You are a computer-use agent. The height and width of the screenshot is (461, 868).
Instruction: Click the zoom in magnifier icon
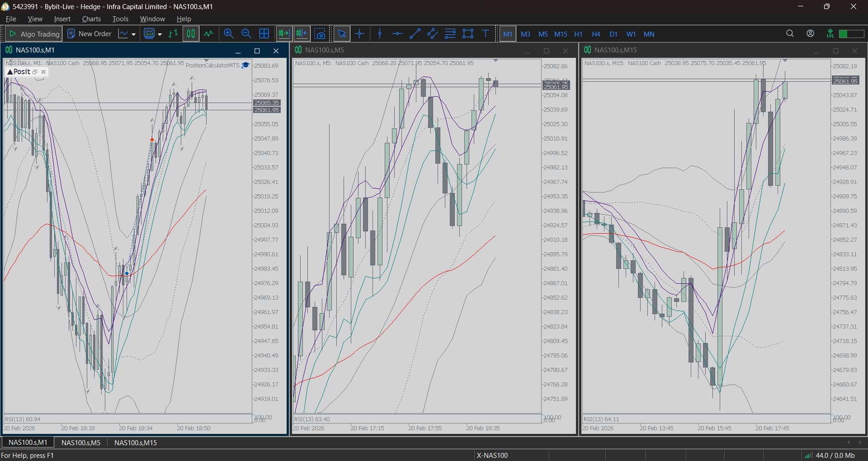(228, 34)
